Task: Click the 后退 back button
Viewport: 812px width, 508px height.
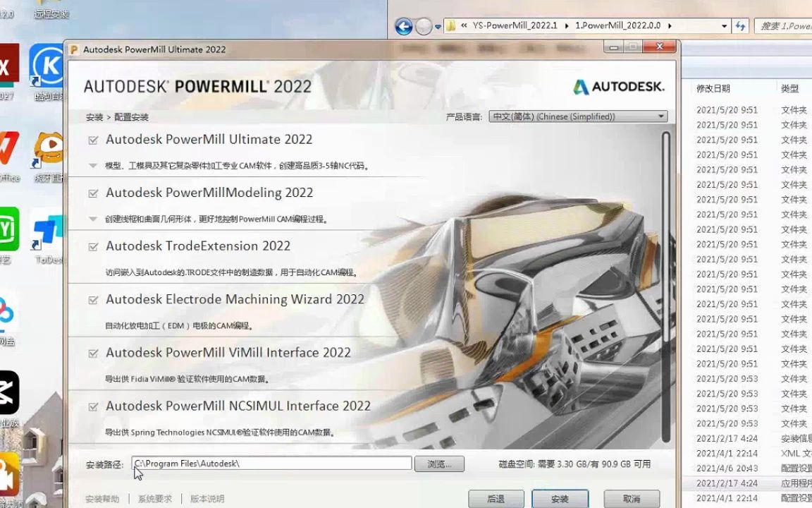Action: point(496,499)
